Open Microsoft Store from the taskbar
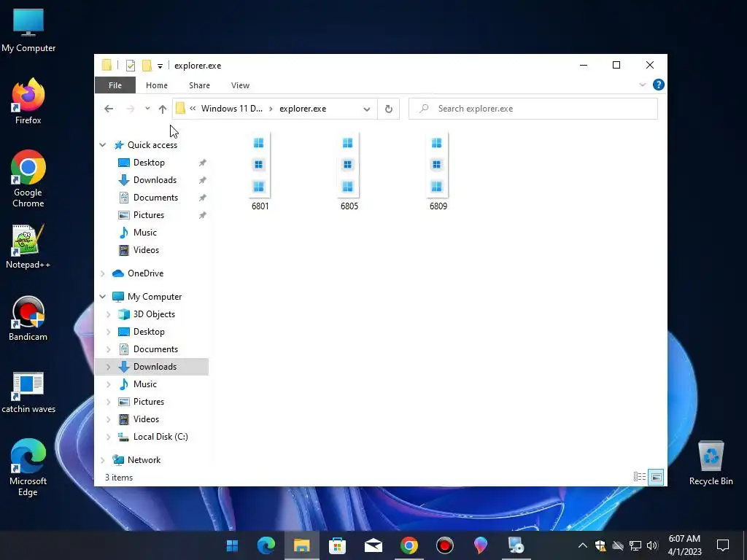The height and width of the screenshot is (560, 747). [337, 545]
